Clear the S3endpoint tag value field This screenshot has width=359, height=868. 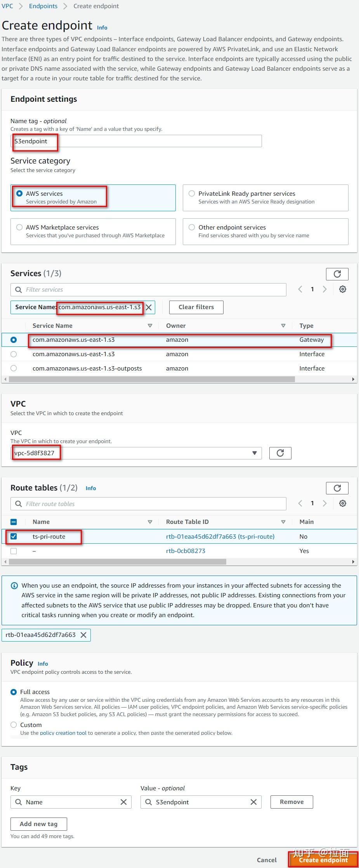[x=253, y=802]
